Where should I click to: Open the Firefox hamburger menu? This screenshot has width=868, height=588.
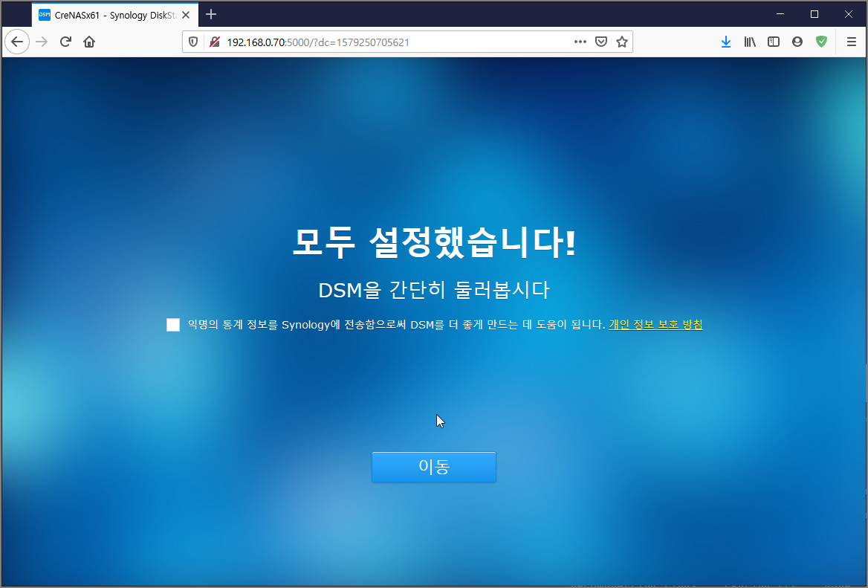coord(852,42)
